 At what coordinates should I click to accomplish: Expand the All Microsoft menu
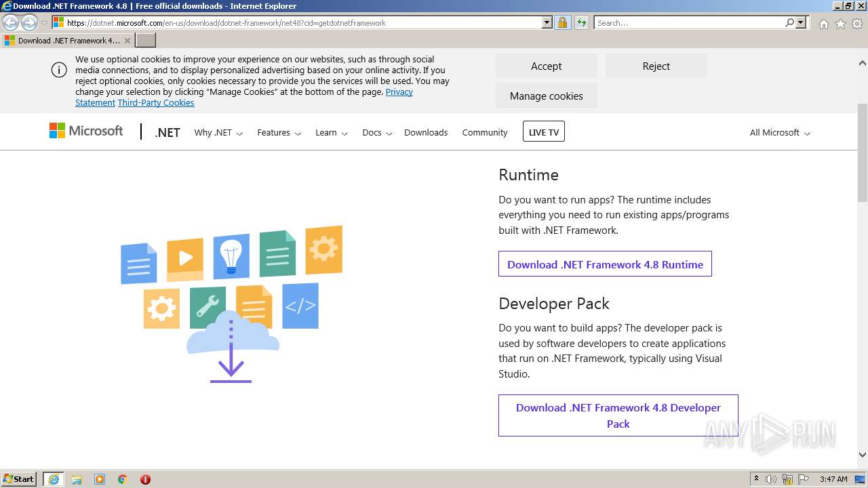(780, 133)
